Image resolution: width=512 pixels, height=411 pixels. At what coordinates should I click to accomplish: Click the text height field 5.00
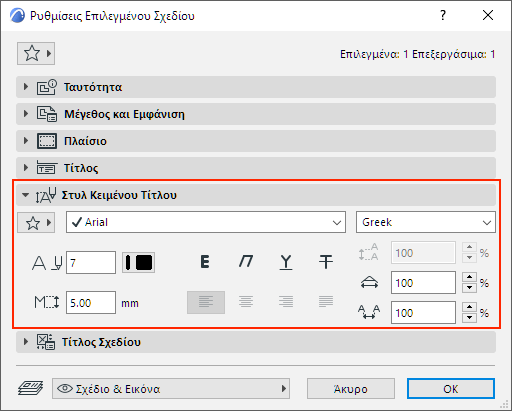click(91, 303)
